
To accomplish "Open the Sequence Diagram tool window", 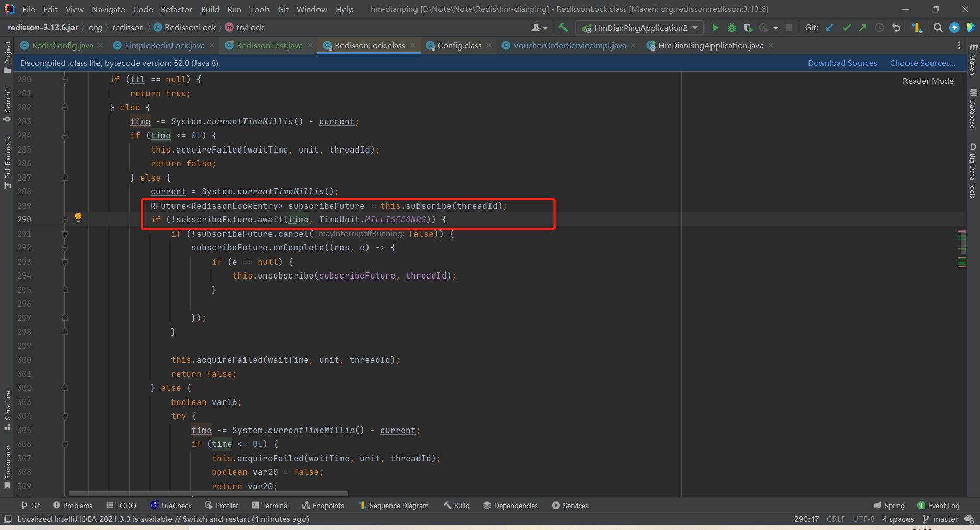I will tap(394, 506).
